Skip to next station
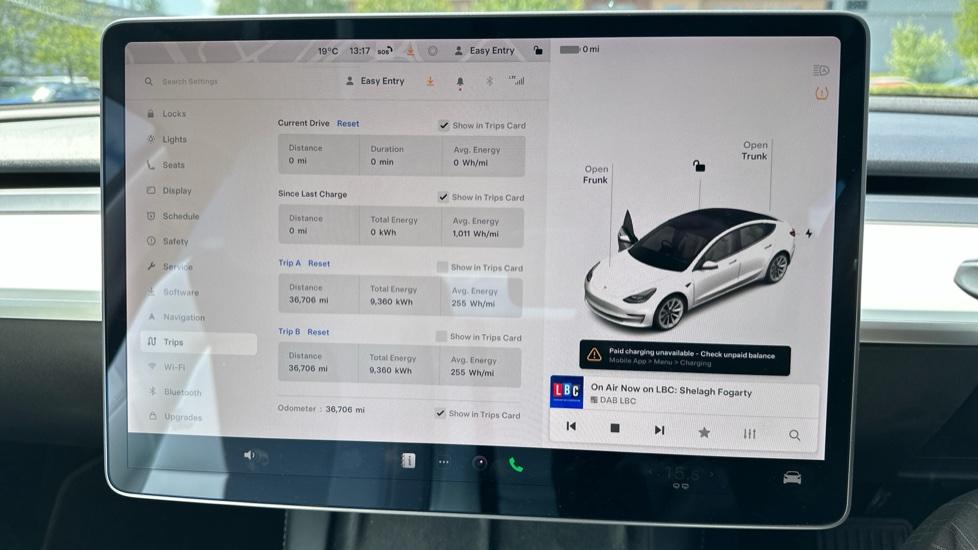The height and width of the screenshot is (550, 978). click(x=659, y=430)
